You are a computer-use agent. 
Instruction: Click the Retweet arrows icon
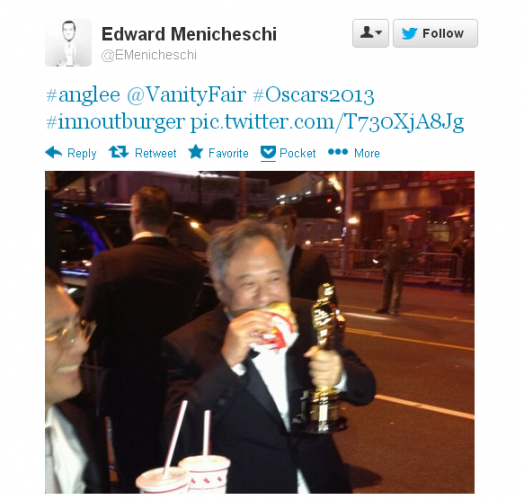(118, 152)
